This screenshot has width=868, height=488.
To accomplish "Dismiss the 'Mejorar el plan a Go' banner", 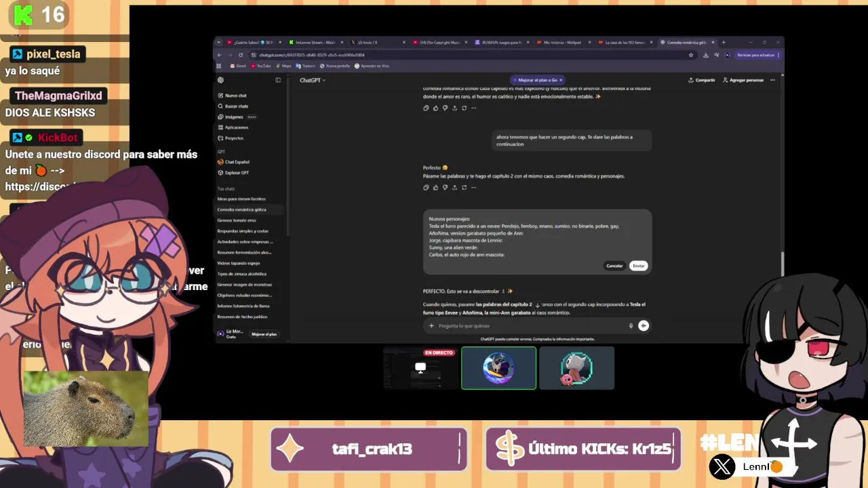I will pos(561,80).
